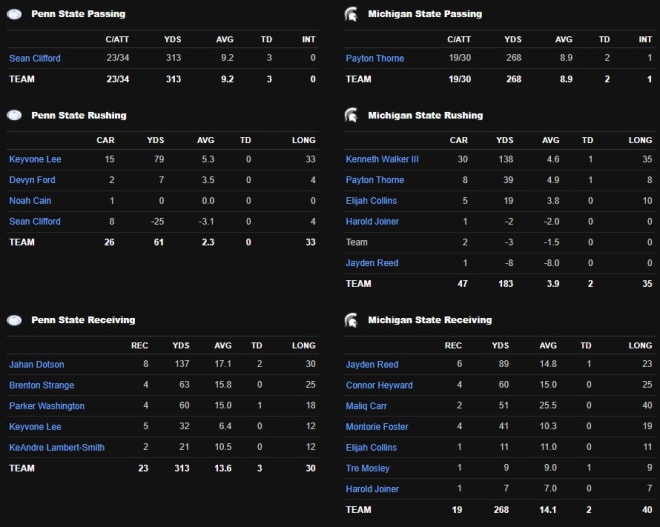View Montorie Foster player page
The image size is (660, 527).
pyautogui.click(x=377, y=426)
